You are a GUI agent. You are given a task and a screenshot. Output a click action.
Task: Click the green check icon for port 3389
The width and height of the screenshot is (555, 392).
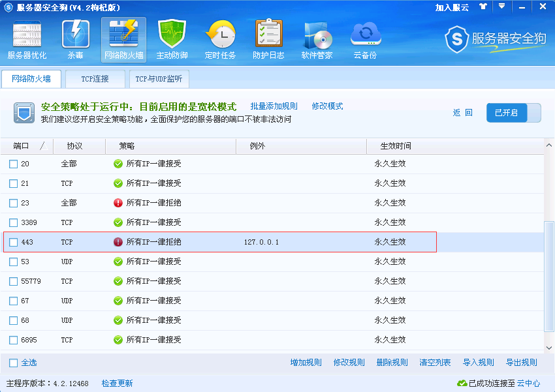(118, 222)
